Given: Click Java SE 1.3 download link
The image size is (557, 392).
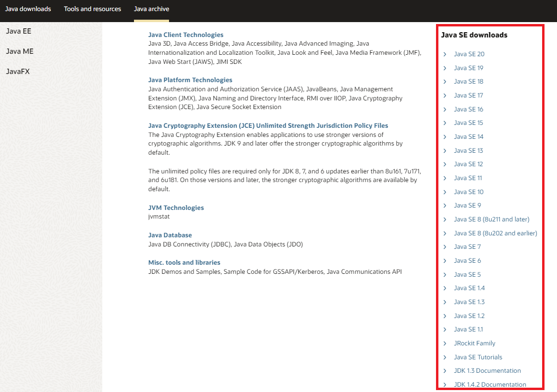Looking at the screenshot, I should (x=469, y=302).
